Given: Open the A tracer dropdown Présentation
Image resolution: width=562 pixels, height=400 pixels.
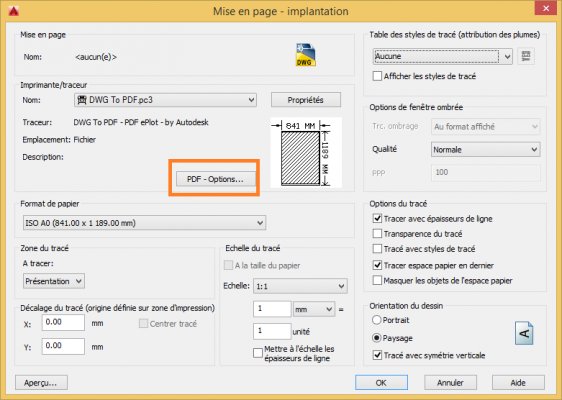Looking at the screenshot, I should 54,281.
